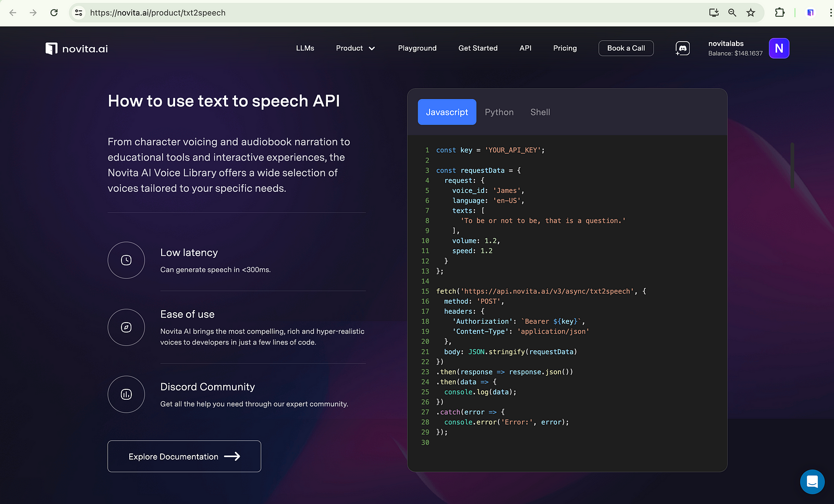The width and height of the screenshot is (834, 504).
Task: Open Get Started page
Action: click(478, 48)
